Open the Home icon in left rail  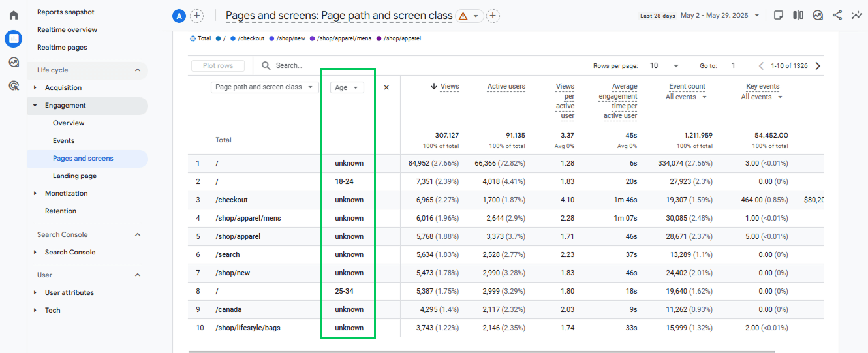tap(13, 15)
